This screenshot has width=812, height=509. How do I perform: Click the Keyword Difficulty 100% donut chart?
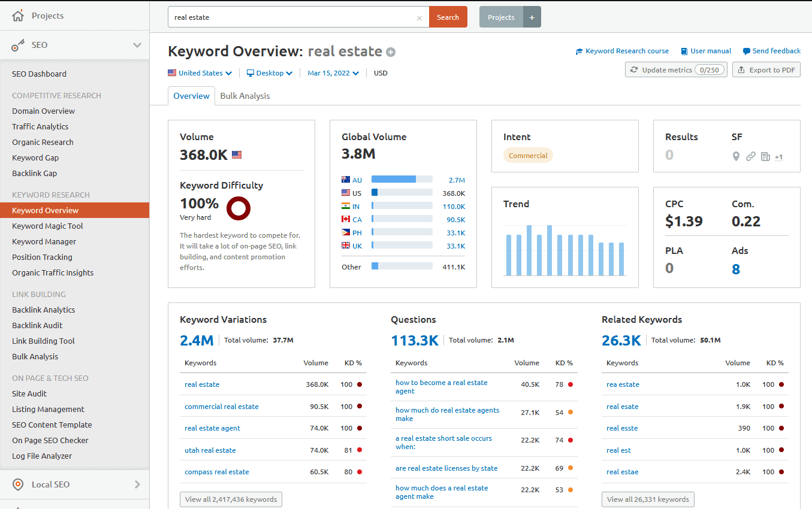(239, 208)
